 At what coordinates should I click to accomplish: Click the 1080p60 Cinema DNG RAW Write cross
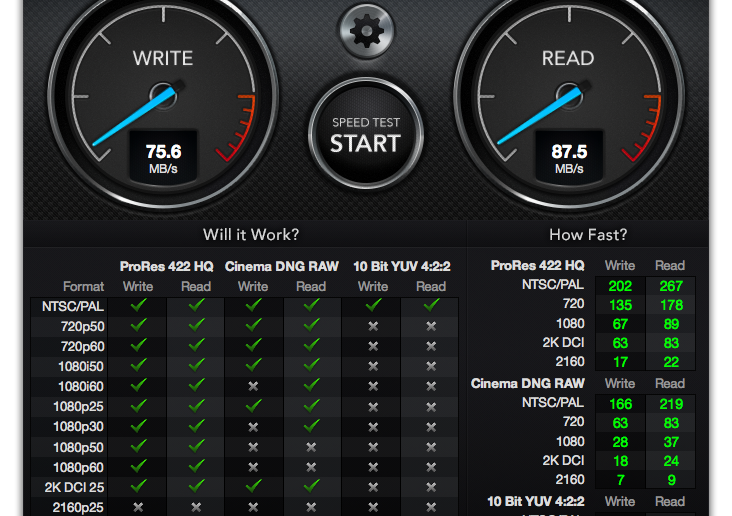(253, 467)
